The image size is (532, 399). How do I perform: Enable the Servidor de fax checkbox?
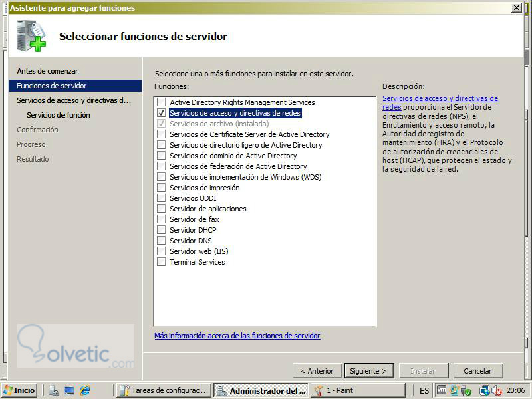(161, 219)
